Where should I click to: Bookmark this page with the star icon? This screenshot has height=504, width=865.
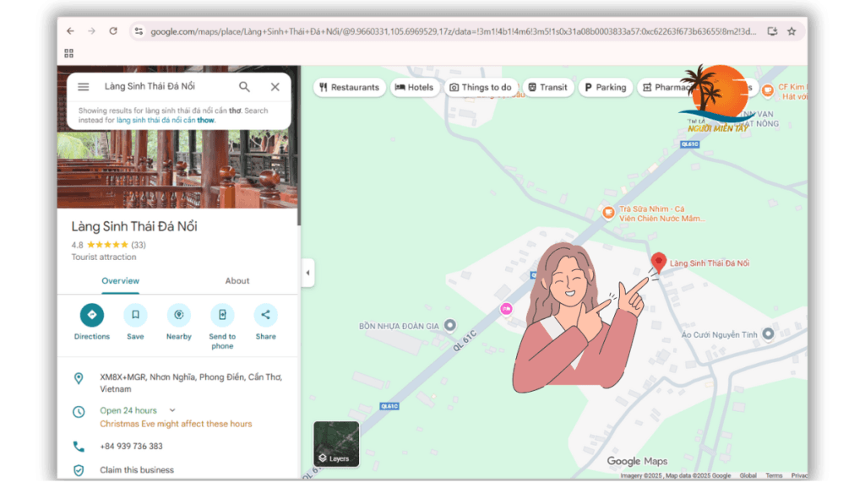(792, 31)
